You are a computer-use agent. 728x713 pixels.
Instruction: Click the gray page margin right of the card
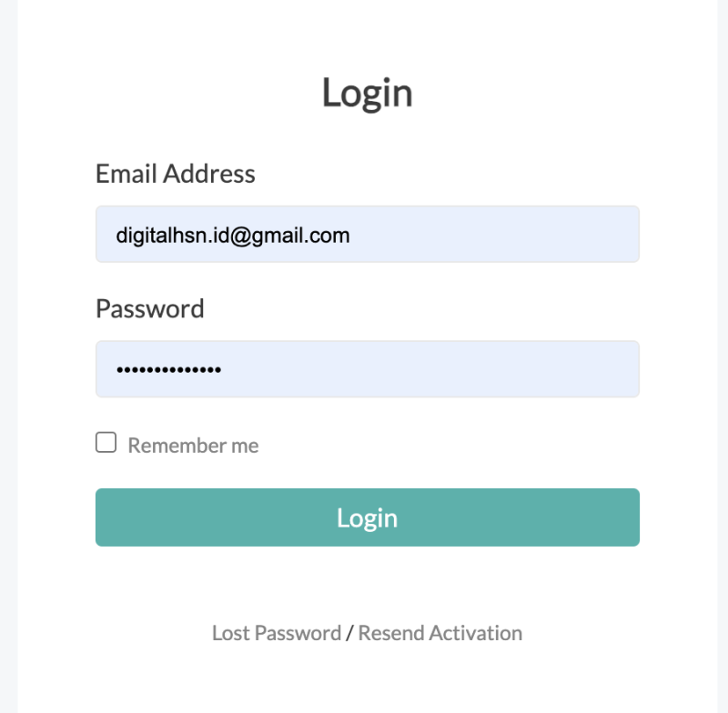click(x=722, y=364)
